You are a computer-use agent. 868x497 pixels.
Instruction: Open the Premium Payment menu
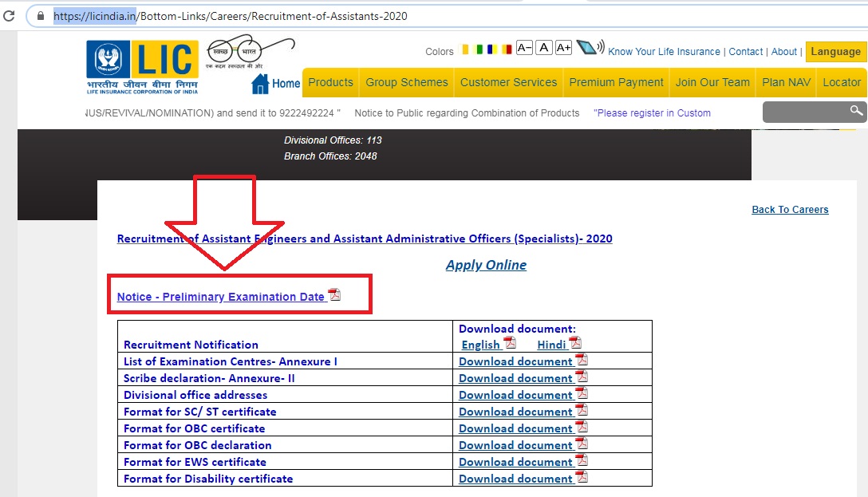pyautogui.click(x=616, y=82)
